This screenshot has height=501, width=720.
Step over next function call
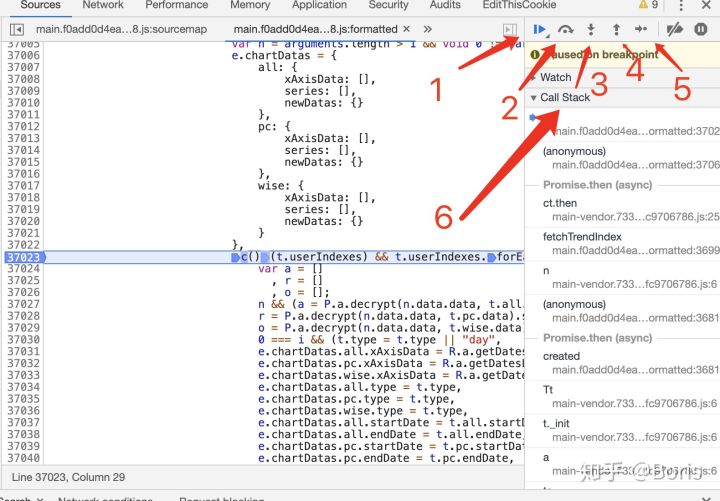coord(566,29)
